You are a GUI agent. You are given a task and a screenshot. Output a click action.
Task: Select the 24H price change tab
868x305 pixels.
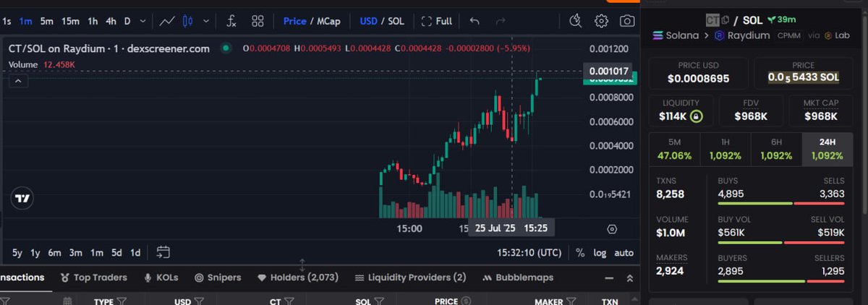pos(827,149)
